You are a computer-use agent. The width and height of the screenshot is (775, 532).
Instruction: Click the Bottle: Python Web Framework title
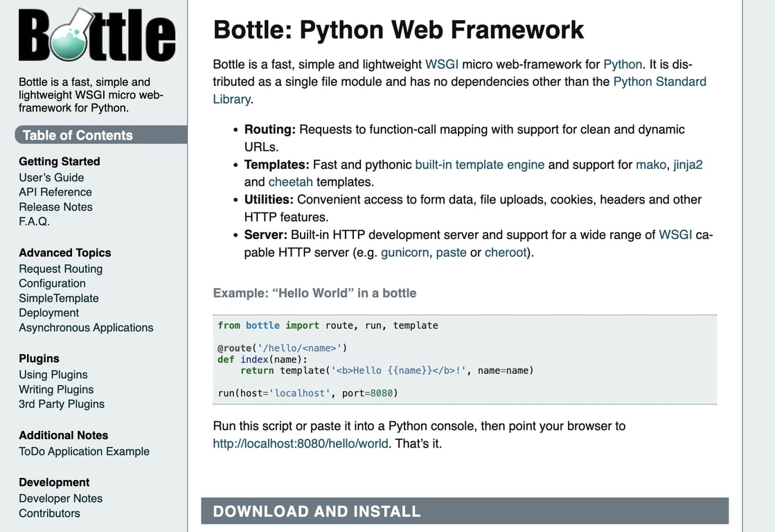point(398,30)
